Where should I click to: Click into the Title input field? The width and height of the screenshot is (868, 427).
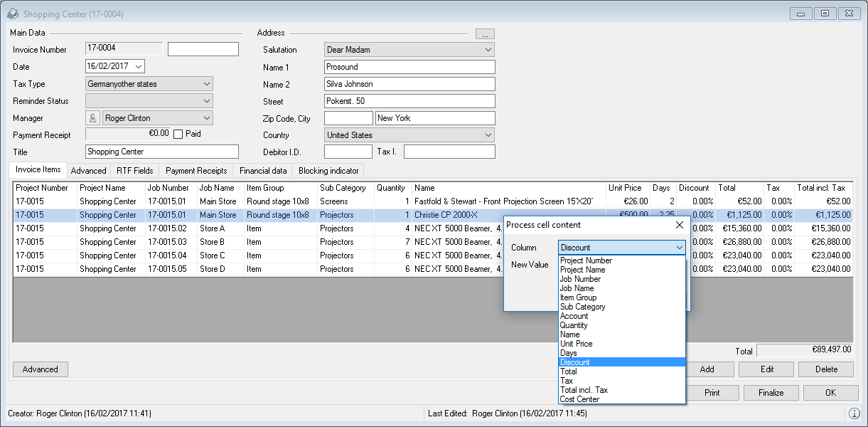coord(161,152)
